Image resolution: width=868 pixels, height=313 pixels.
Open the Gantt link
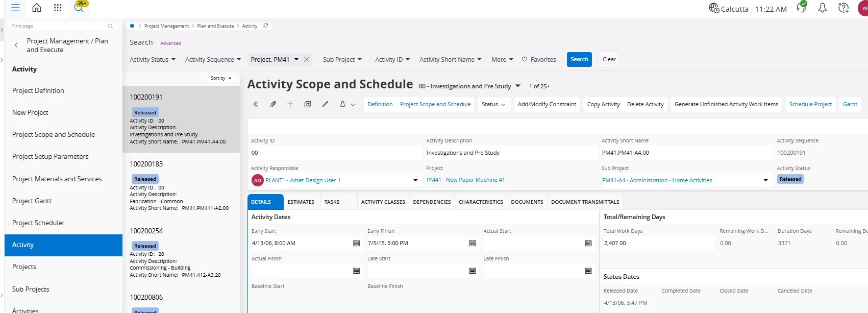[850, 104]
